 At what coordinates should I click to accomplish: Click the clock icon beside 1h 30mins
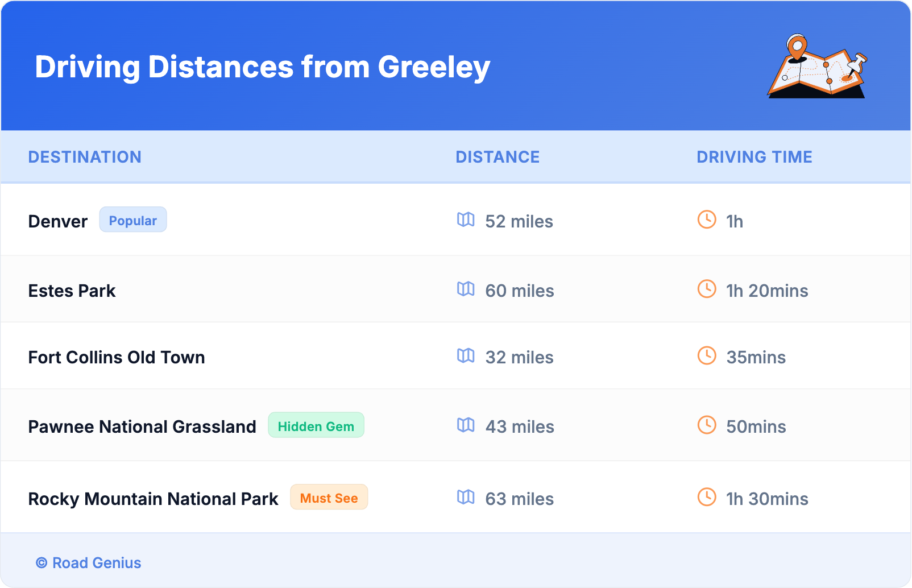707,497
